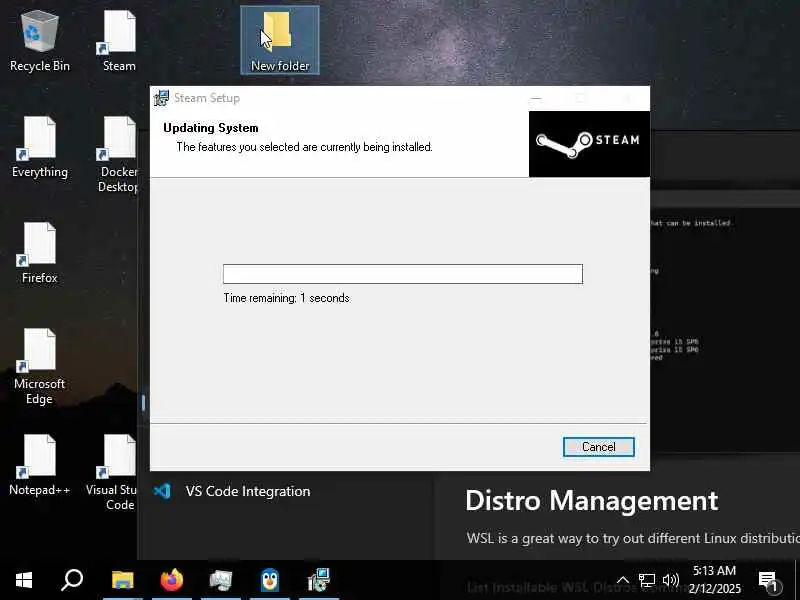800x600 pixels.
Task: Select the Everything desktop shortcut
Action: pos(40,148)
